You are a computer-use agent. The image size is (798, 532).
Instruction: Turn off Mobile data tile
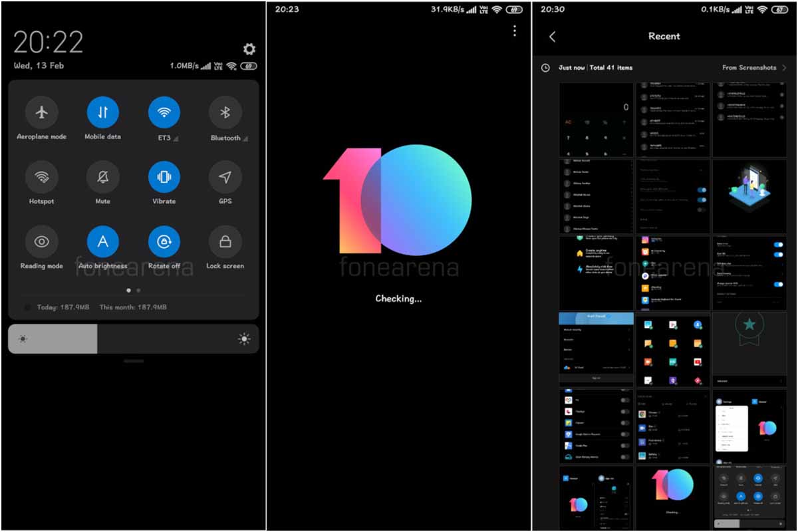[x=103, y=112]
